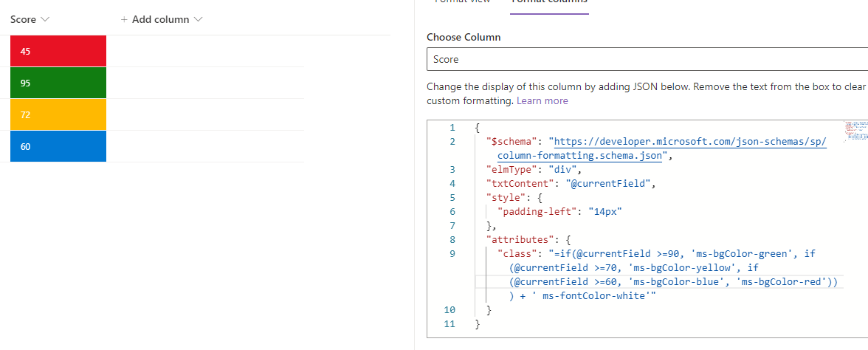Select the blue Score cell showing 60
Viewport: 868px width, 350px height.
(58, 146)
